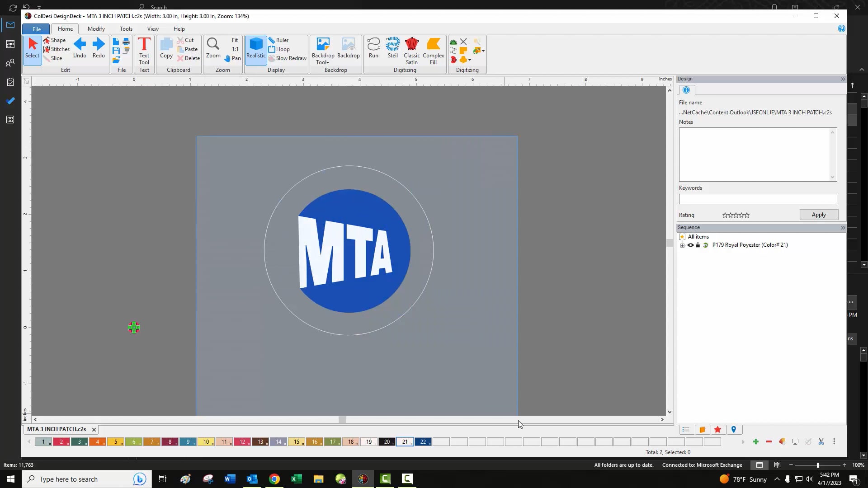Click the Slow Redraw icon in Display group
This screenshot has width=868, height=488.
pos(271,58)
